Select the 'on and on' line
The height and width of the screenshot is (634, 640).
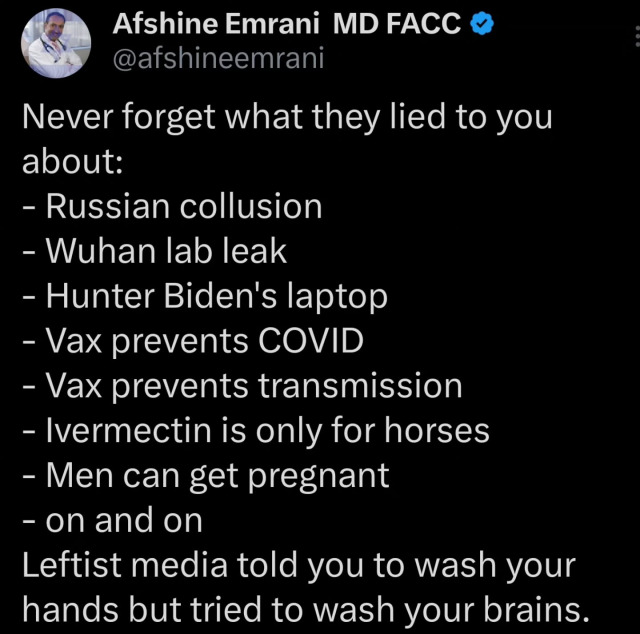(112, 521)
